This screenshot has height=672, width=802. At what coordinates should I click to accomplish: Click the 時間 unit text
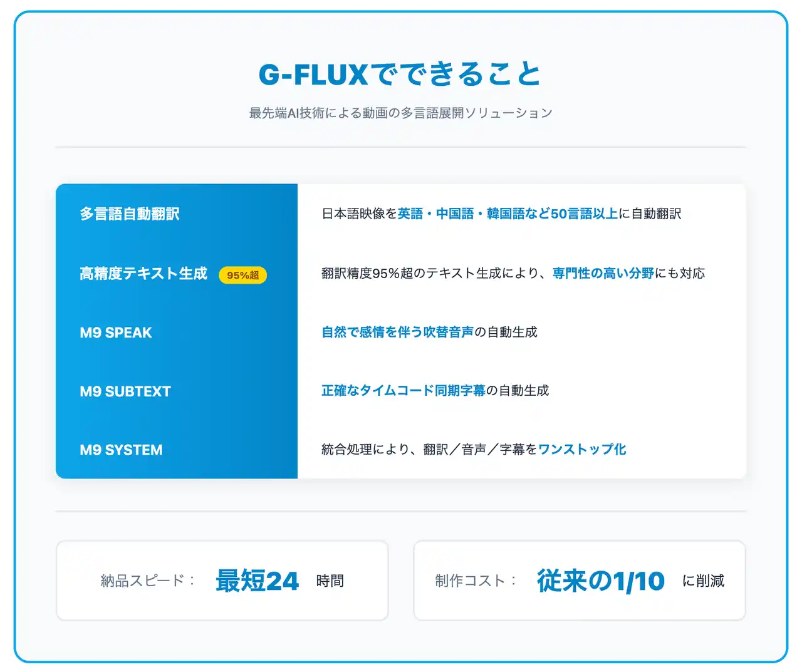(x=330, y=581)
